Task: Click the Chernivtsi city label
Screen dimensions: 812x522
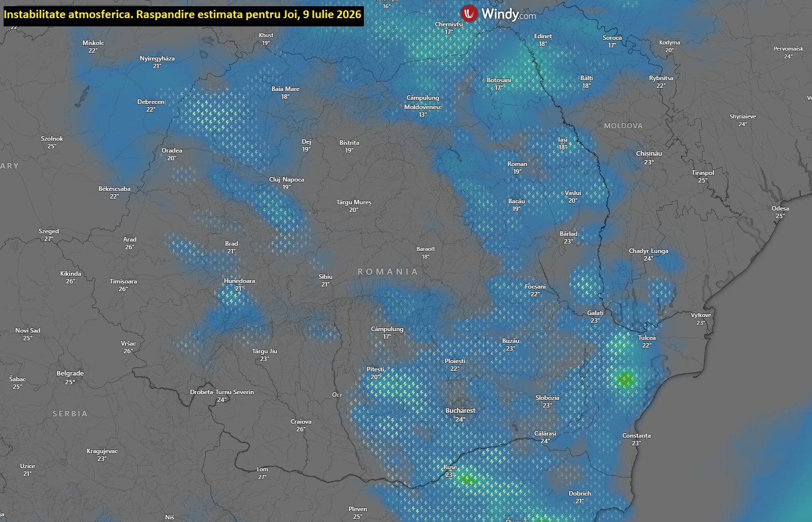Action: (449, 24)
